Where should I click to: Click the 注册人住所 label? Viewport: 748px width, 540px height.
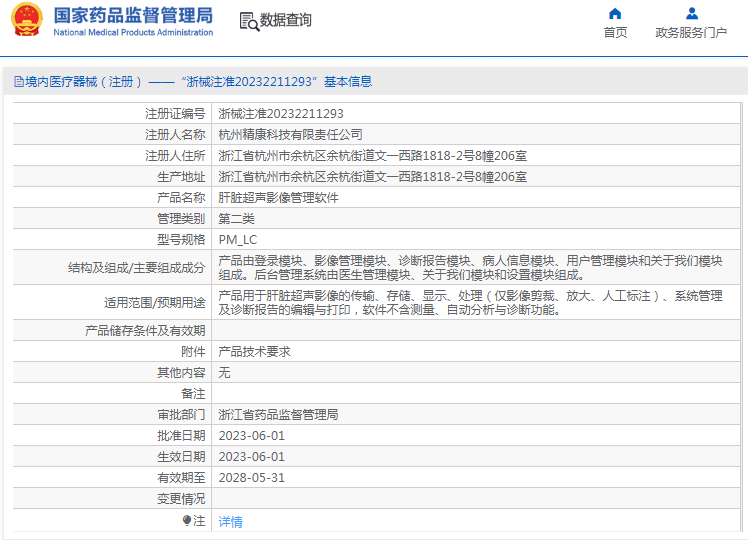175,156
